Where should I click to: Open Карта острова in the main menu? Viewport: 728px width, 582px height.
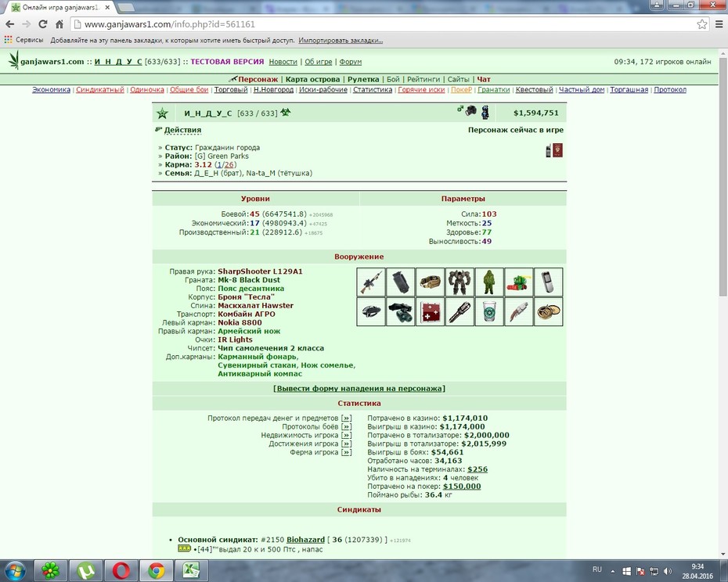pos(312,79)
